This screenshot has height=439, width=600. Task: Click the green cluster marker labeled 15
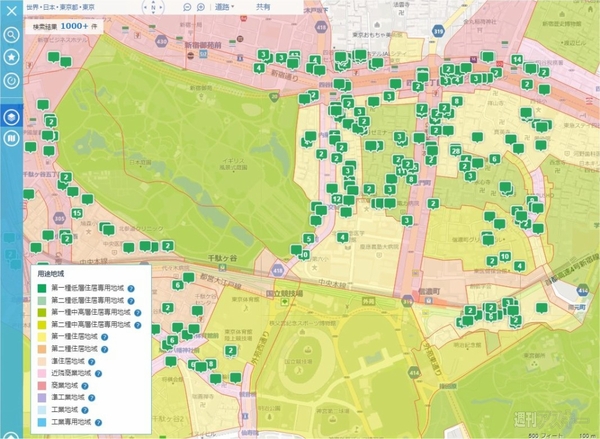pyautogui.click(x=77, y=213)
